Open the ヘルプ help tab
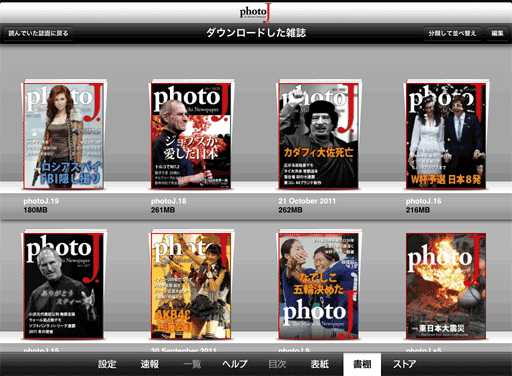Screen dimensions: 512x376 (x=235, y=364)
